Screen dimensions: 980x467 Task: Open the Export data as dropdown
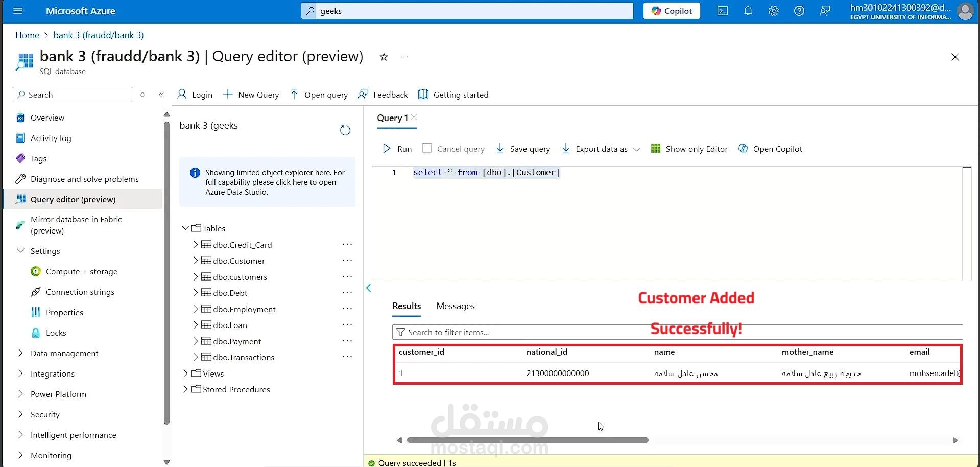[x=601, y=149]
